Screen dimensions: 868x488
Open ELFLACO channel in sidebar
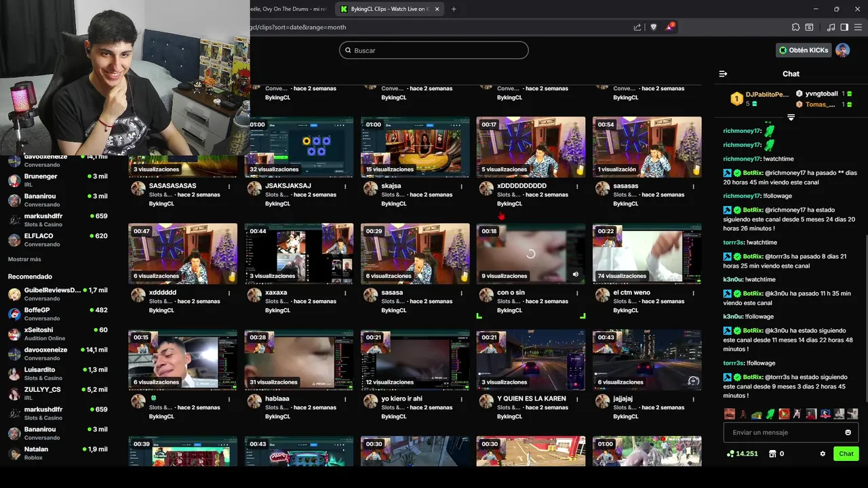[58, 240]
